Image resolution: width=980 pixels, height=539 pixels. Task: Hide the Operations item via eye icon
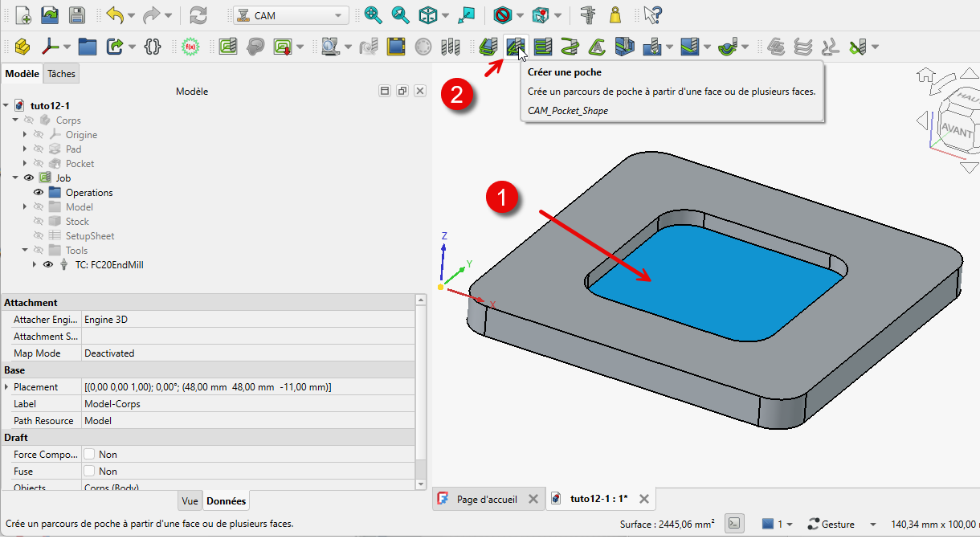(x=39, y=193)
